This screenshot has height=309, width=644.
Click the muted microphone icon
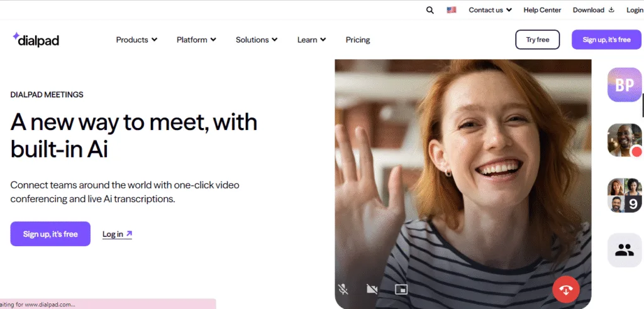(343, 290)
